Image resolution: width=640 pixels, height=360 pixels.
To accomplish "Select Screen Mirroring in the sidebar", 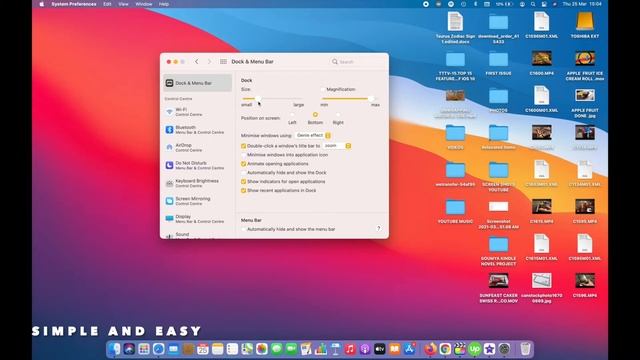I will pyautogui.click(x=198, y=201).
